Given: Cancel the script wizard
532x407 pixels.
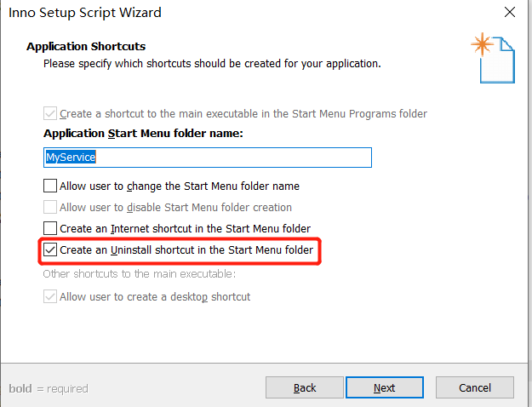Looking at the screenshot, I should tap(474, 387).
